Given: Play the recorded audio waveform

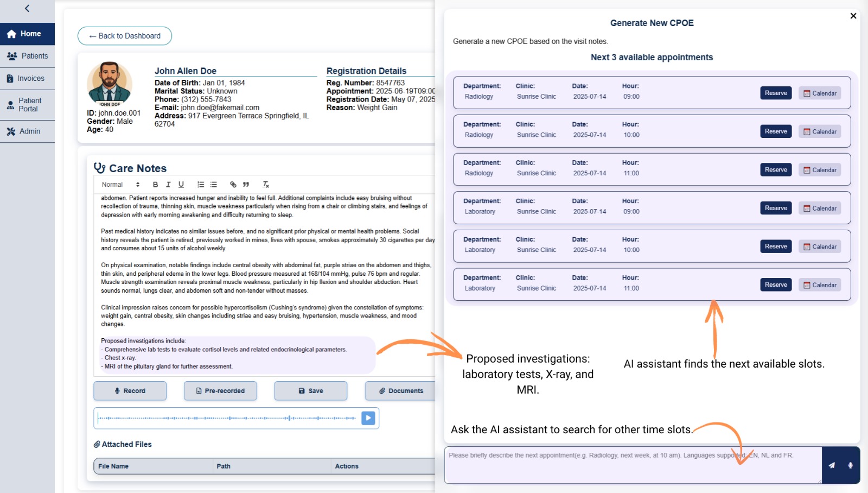Looking at the screenshot, I should (x=368, y=418).
